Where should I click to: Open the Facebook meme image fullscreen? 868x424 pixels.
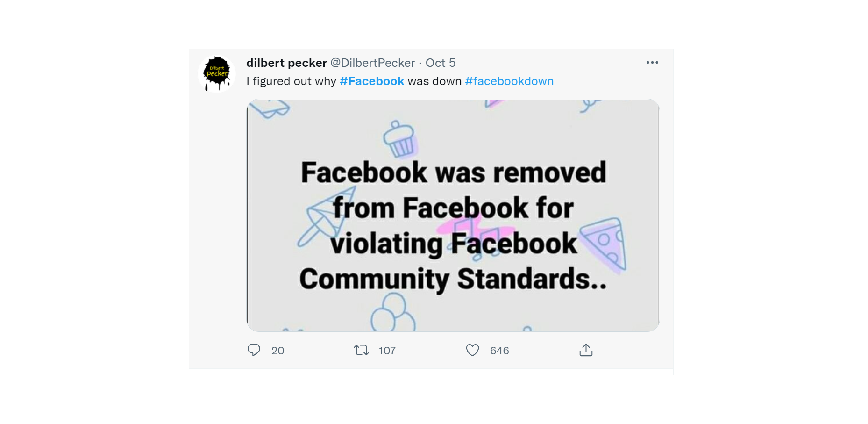453,214
